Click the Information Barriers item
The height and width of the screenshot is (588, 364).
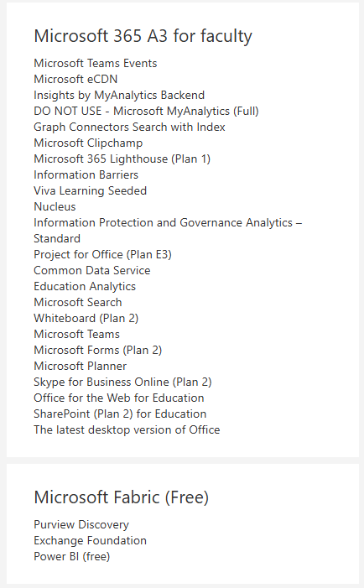[86, 174]
